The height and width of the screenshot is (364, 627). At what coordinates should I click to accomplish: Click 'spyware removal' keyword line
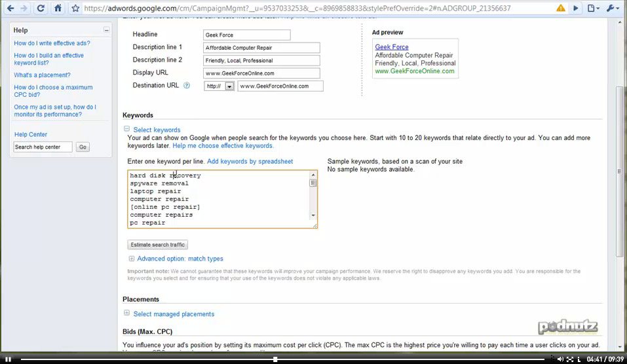coord(159,183)
